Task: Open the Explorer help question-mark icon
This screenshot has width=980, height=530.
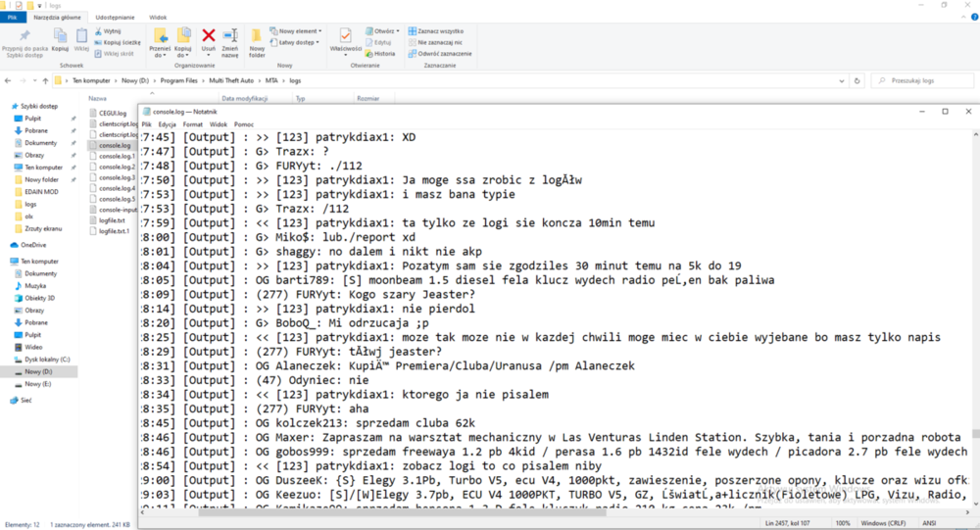Action: [974, 18]
